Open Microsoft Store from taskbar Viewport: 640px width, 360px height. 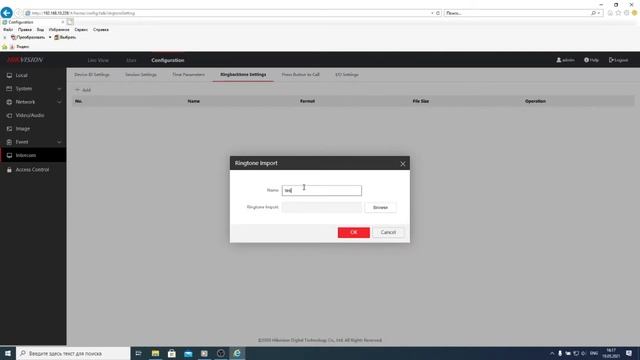click(x=172, y=353)
